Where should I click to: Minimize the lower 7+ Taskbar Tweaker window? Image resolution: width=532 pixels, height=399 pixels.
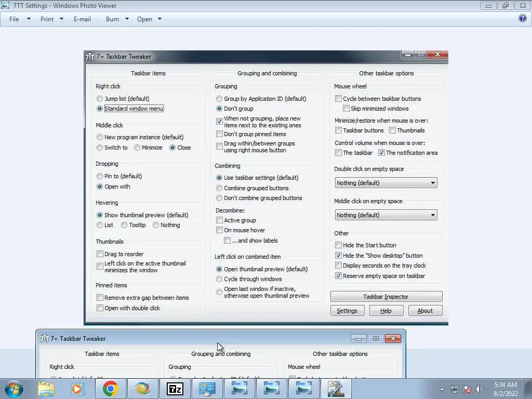pos(358,339)
